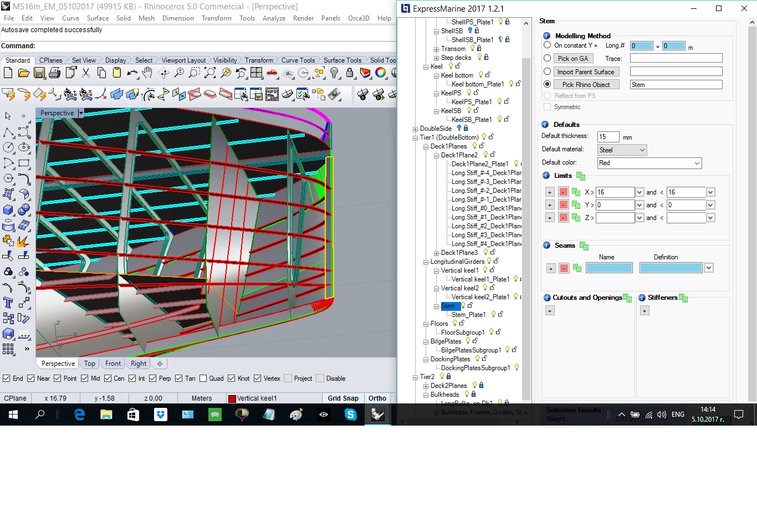Open the Default color Red selector
757x532 pixels.
click(x=649, y=163)
